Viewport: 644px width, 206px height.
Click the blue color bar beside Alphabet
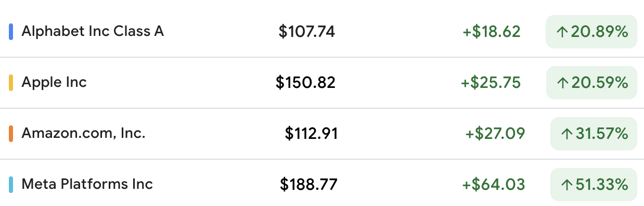pos(11,32)
